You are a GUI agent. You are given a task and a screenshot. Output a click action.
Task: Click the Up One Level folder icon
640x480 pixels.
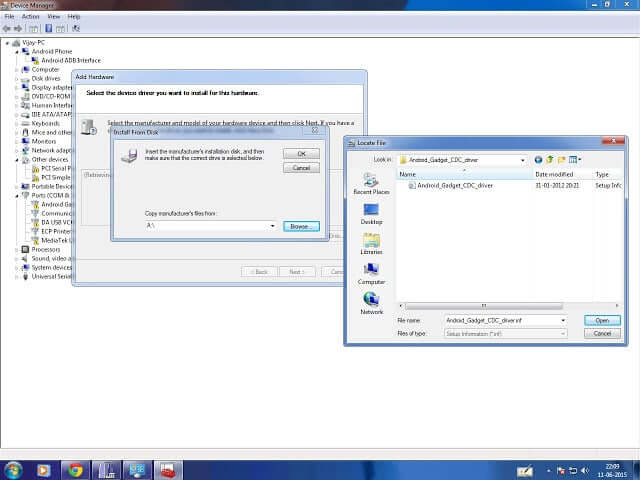(x=550, y=160)
